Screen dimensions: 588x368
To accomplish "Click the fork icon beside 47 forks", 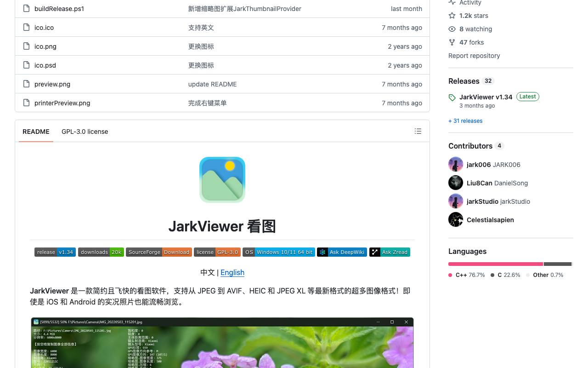I will click(452, 42).
